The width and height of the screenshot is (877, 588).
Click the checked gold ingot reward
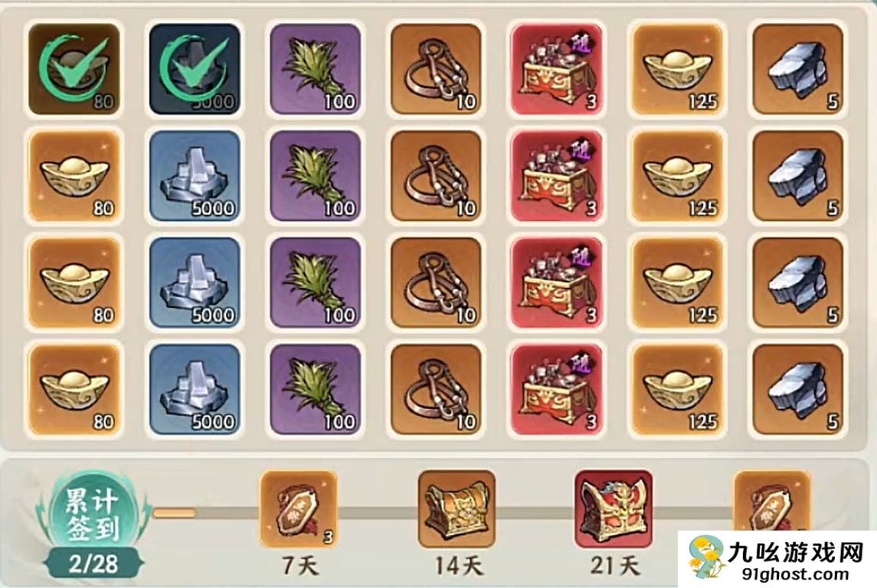(x=74, y=70)
